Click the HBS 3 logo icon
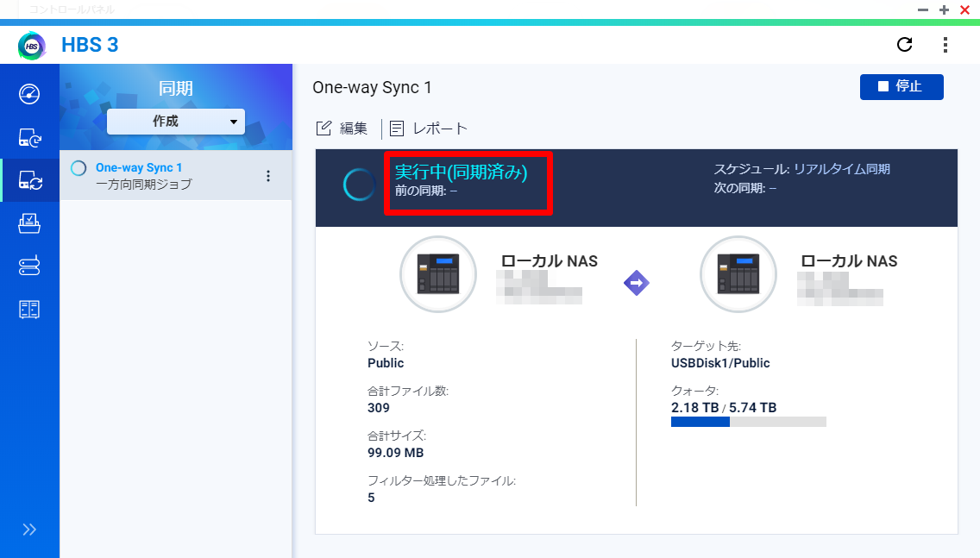 (x=32, y=46)
